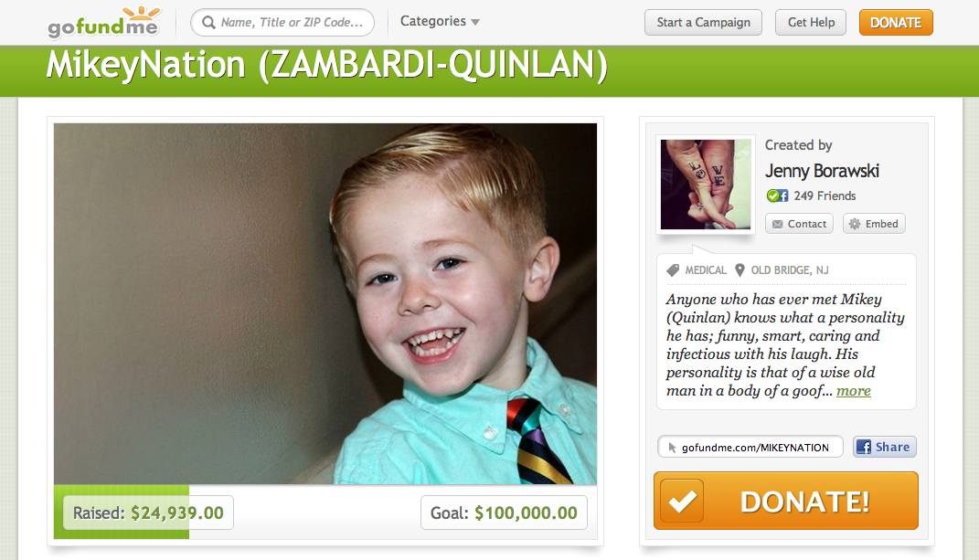Image resolution: width=979 pixels, height=560 pixels.
Task: Click the GoFundMe logo
Action: pyautogui.click(x=104, y=23)
